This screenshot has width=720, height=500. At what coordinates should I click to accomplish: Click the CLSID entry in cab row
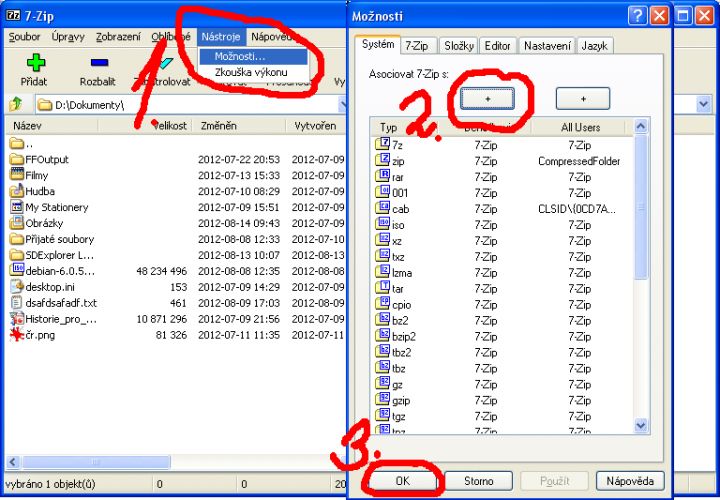point(577,209)
